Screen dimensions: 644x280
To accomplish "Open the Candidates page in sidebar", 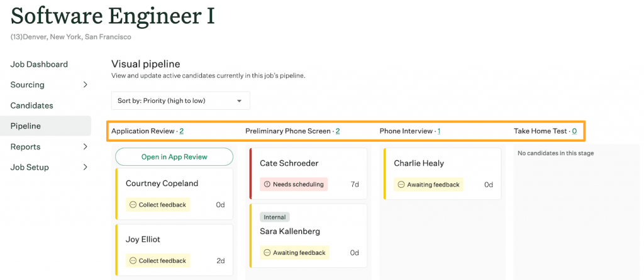I will click(x=31, y=105).
